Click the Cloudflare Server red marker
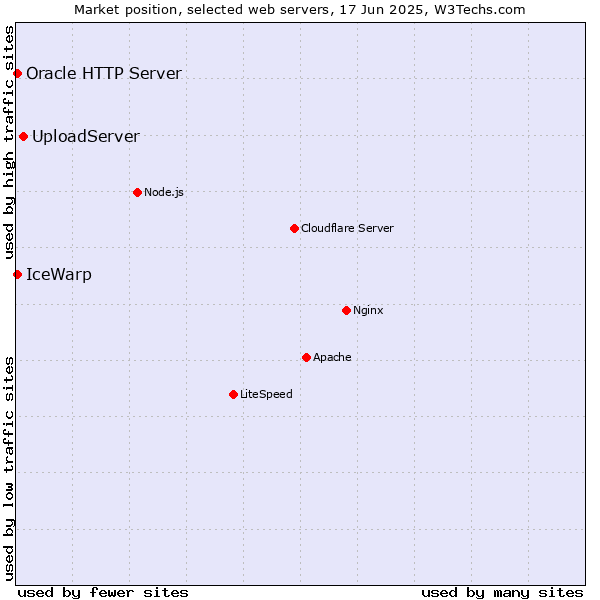Image resolution: width=600 pixels, height=600 pixels. tap(294, 228)
